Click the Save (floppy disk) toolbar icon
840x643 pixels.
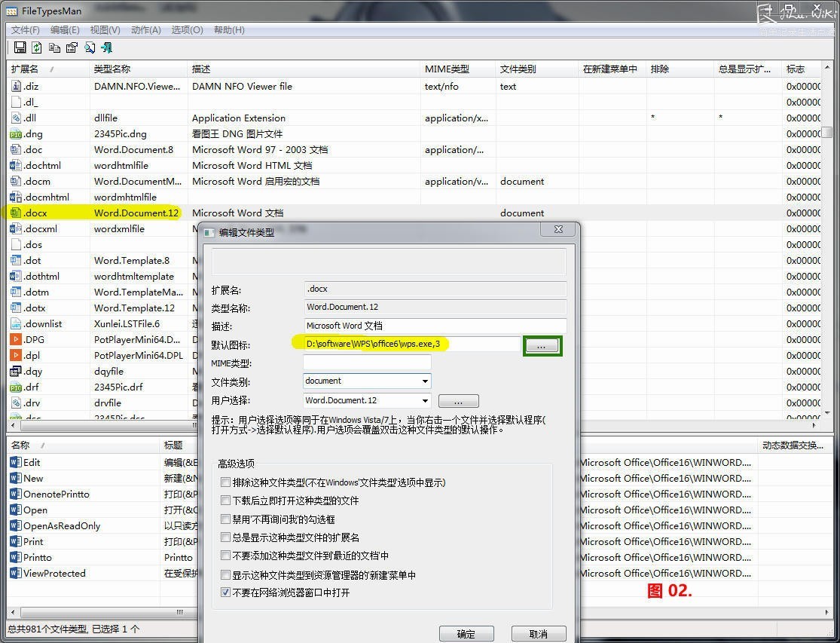point(20,47)
